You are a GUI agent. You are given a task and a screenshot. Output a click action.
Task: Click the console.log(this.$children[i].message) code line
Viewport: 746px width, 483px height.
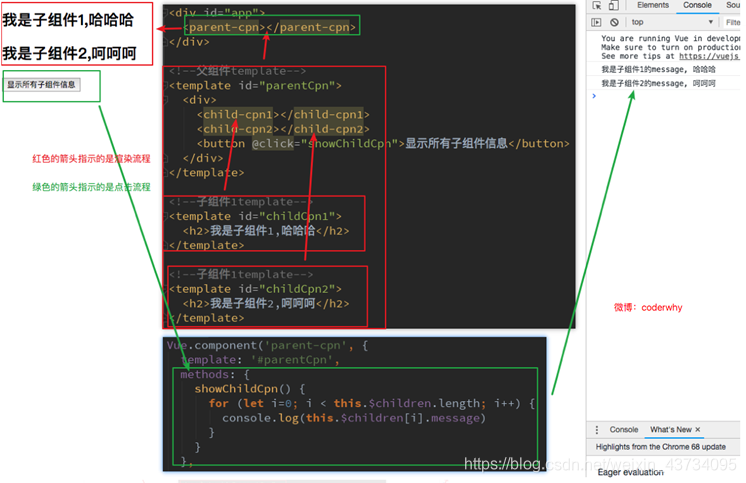[353, 418]
